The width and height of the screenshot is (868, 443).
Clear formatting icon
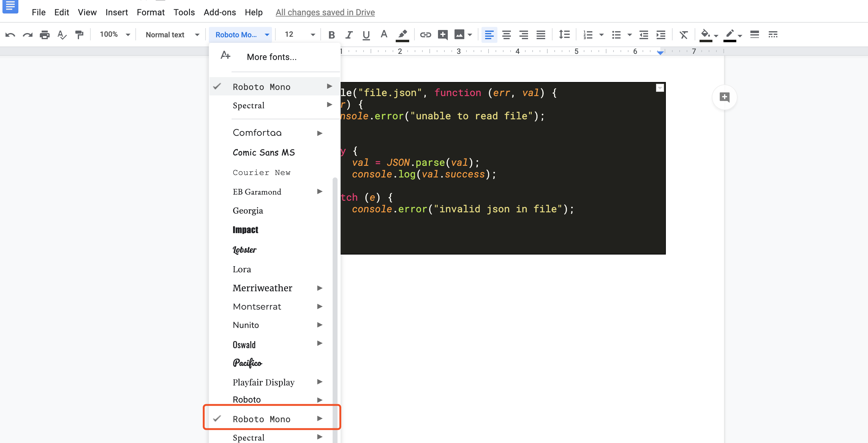[683, 35]
